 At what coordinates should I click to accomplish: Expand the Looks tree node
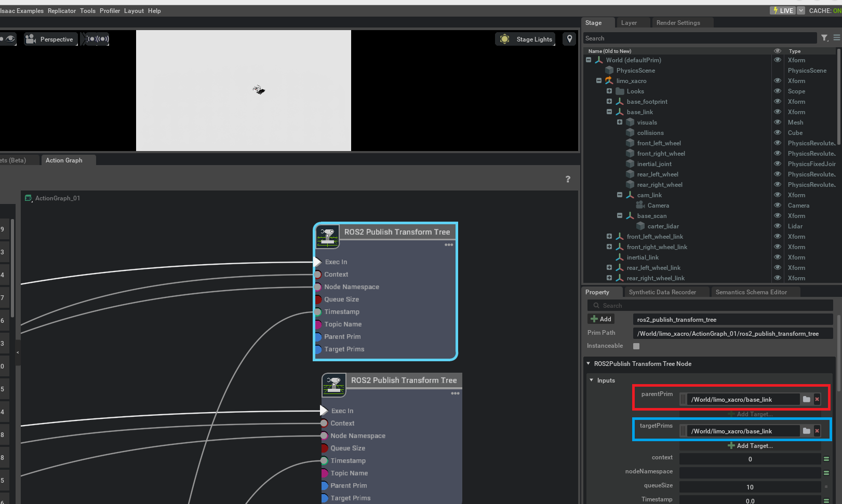(609, 91)
